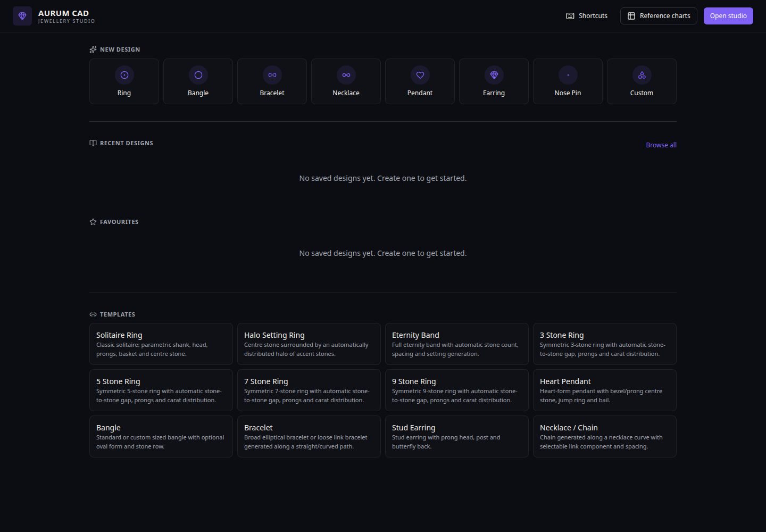Start a new Necklace design

[x=346, y=81]
